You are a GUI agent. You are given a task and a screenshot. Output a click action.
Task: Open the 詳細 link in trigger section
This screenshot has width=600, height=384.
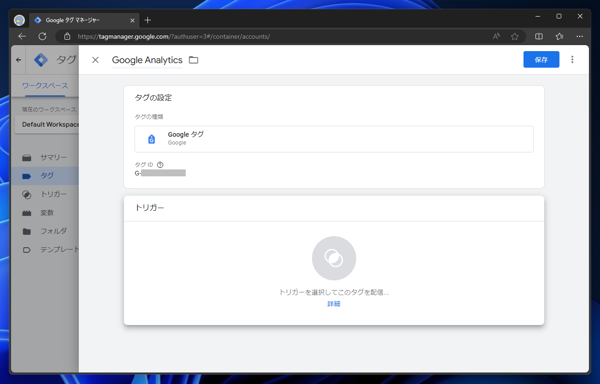pyautogui.click(x=334, y=304)
